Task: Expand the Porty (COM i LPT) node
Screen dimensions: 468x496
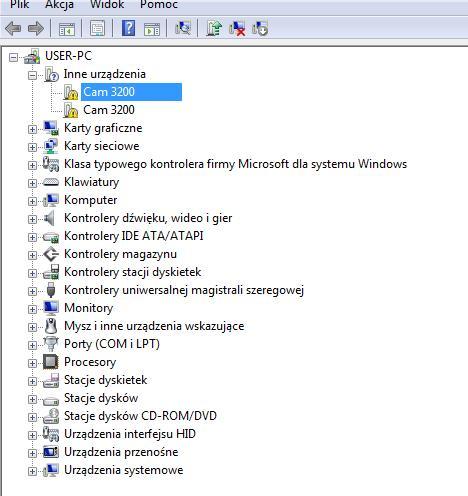Action: [32, 345]
